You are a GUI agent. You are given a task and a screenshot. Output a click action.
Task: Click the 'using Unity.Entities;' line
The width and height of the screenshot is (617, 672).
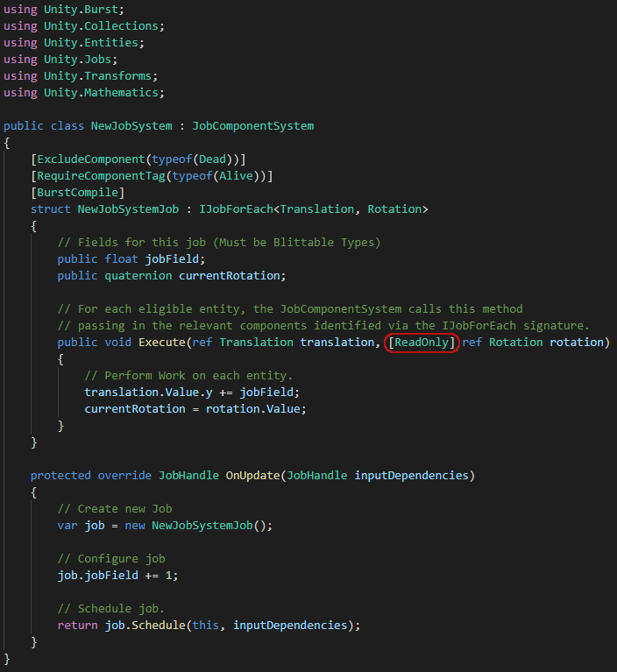[x=74, y=43]
